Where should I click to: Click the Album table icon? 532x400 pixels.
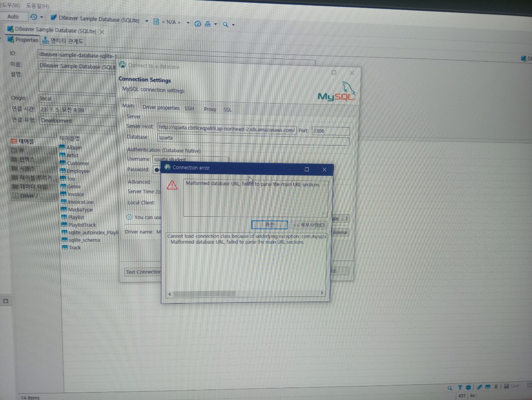62,147
